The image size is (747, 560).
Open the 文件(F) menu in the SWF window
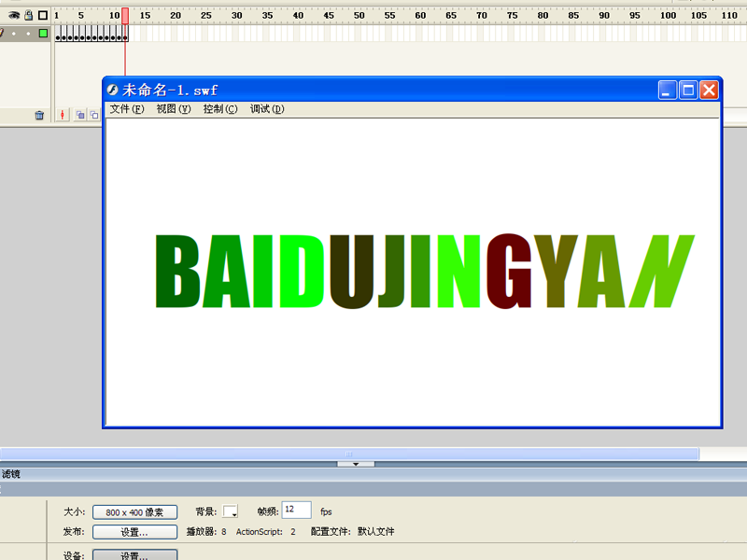pos(127,109)
